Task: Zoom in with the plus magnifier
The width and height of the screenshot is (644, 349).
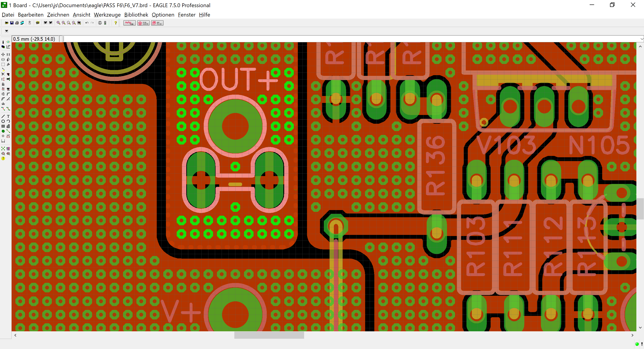Action: pyautogui.click(x=64, y=23)
